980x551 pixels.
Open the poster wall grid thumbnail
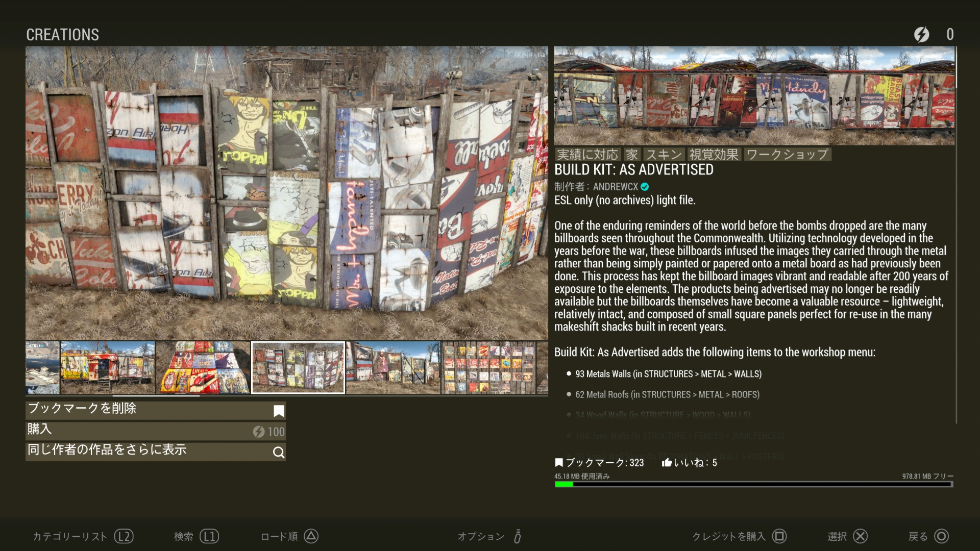tap(489, 367)
